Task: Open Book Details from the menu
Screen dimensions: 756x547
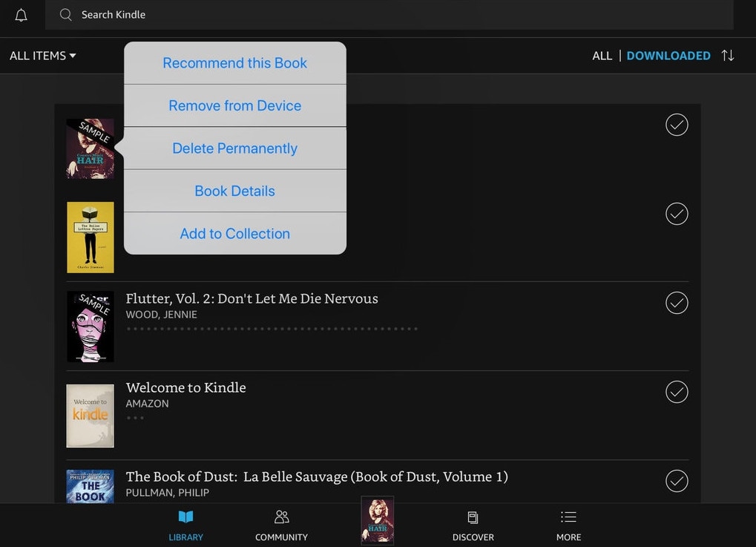Action: (x=234, y=191)
